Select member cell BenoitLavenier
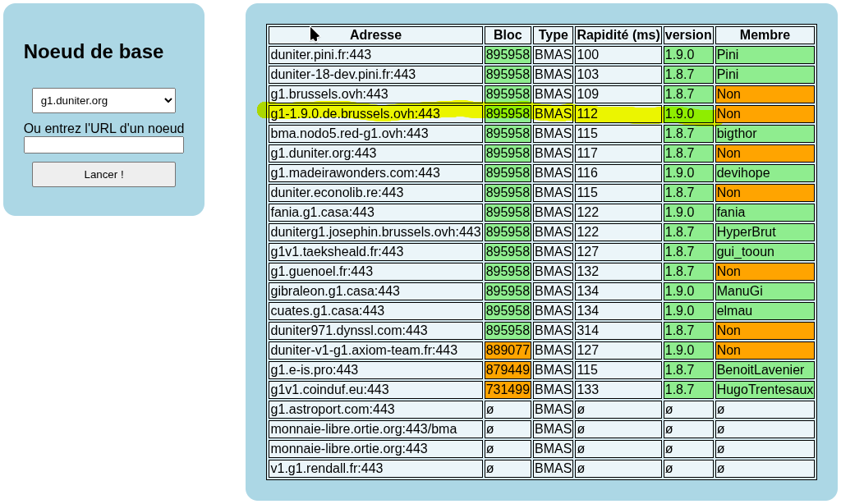 (764, 370)
